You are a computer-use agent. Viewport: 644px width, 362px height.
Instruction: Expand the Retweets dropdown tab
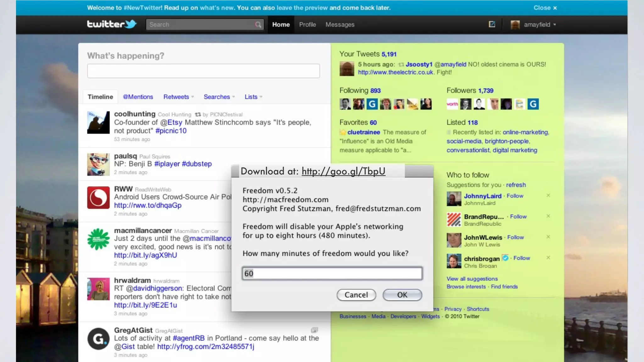click(x=178, y=97)
